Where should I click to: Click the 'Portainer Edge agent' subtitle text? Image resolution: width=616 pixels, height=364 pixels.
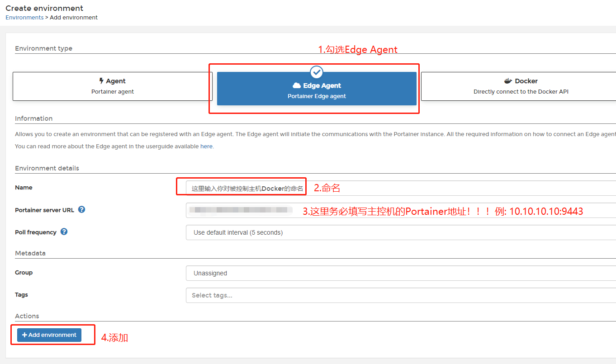coord(317,96)
